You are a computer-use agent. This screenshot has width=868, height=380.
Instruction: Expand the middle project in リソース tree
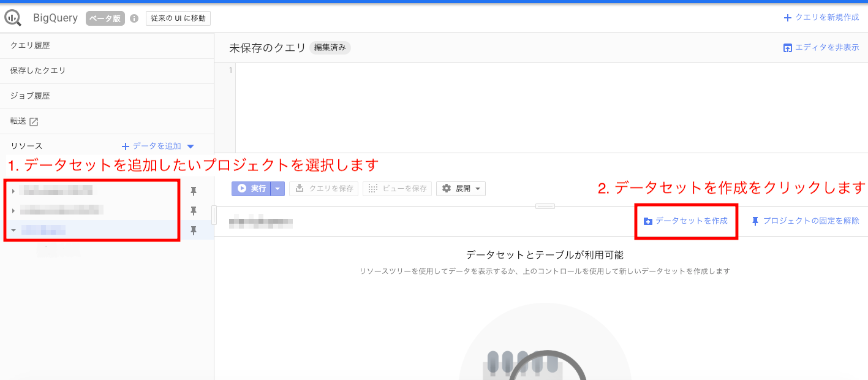point(13,211)
